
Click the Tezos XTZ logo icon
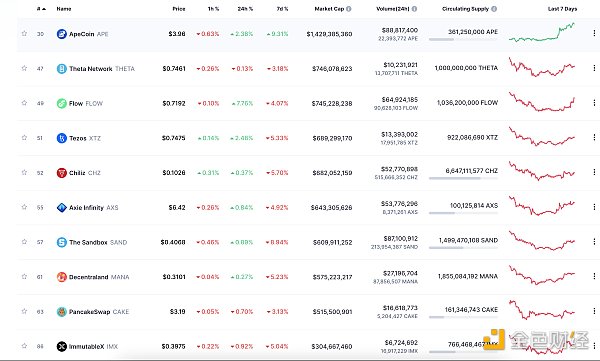click(x=62, y=138)
